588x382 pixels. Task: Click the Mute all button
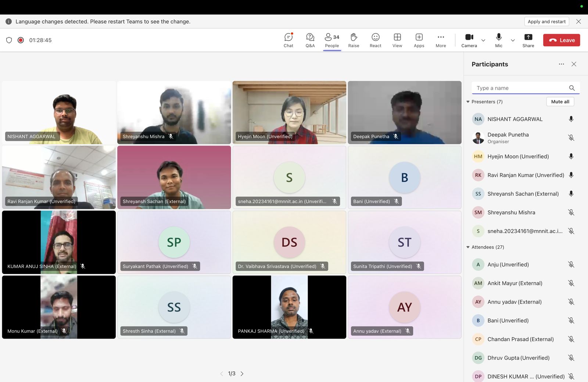[x=560, y=102]
